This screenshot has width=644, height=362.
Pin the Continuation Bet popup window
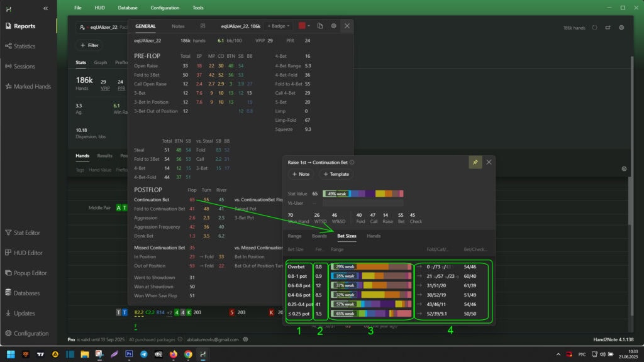pos(475,162)
